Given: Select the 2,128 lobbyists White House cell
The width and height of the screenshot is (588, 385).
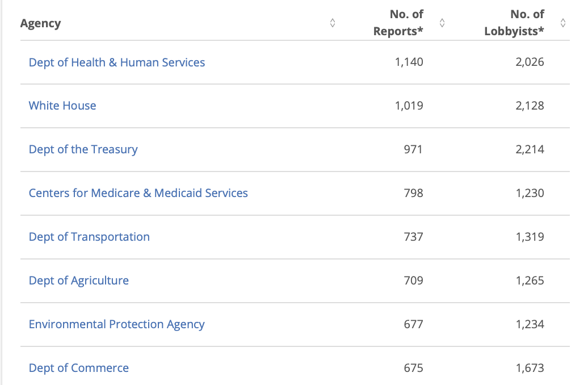Looking at the screenshot, I should pyautogui.click(x=530, y=106).
